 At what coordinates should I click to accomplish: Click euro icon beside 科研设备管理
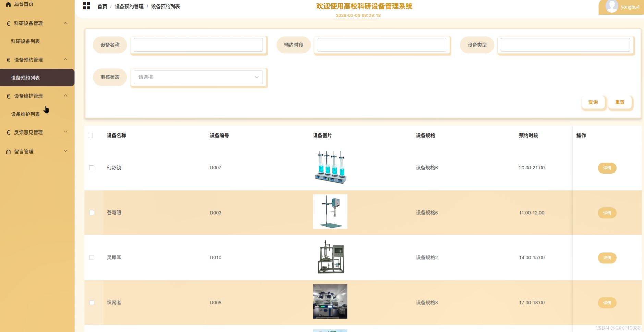[8, 23]
